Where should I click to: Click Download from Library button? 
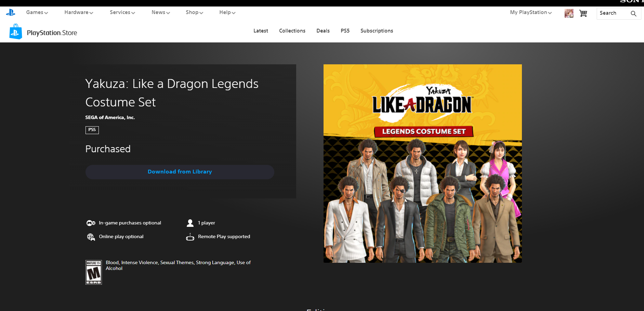180,172
